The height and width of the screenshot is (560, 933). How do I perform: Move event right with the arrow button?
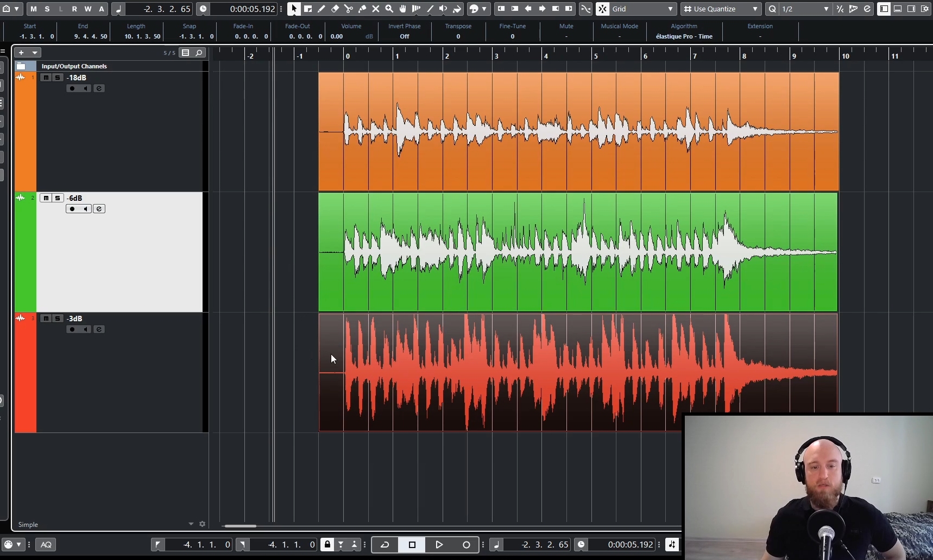(542, 9)
